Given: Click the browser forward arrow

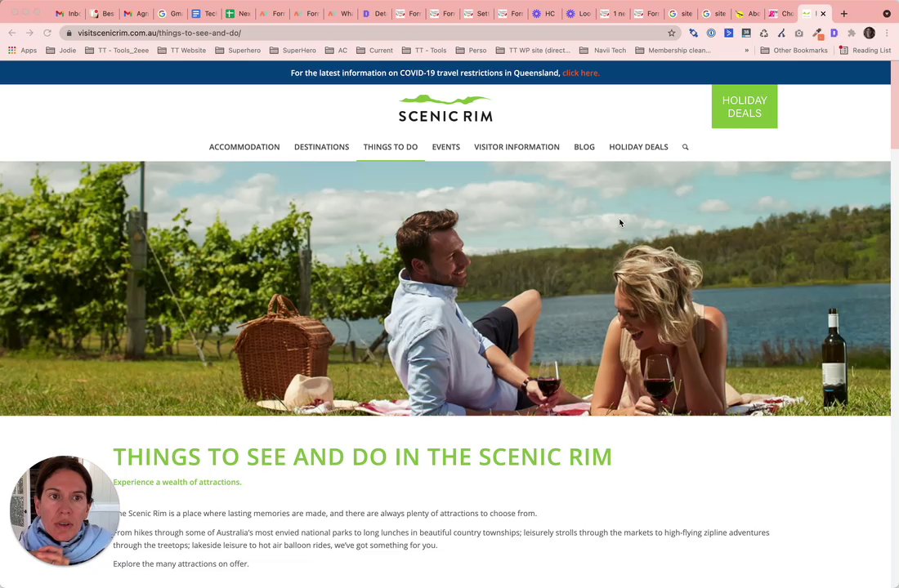Looking at the screenshot, I should [x=29, y=33].
